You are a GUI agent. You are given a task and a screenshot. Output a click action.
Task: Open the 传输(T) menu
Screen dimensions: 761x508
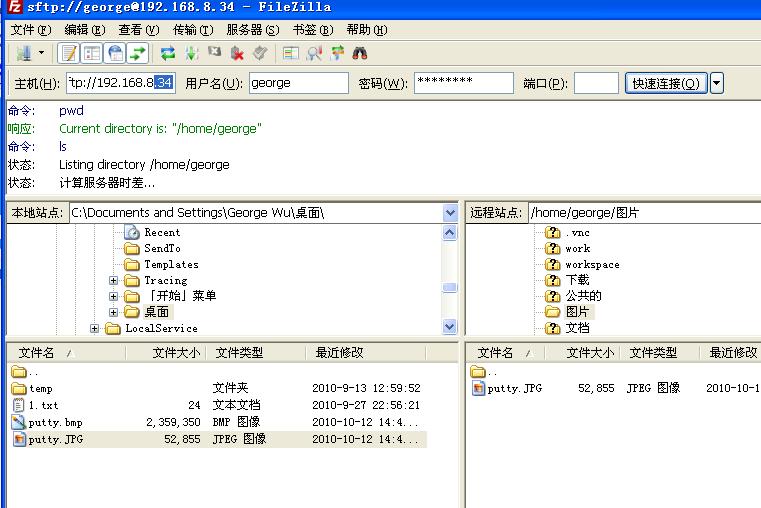click(x=193, y=30)
